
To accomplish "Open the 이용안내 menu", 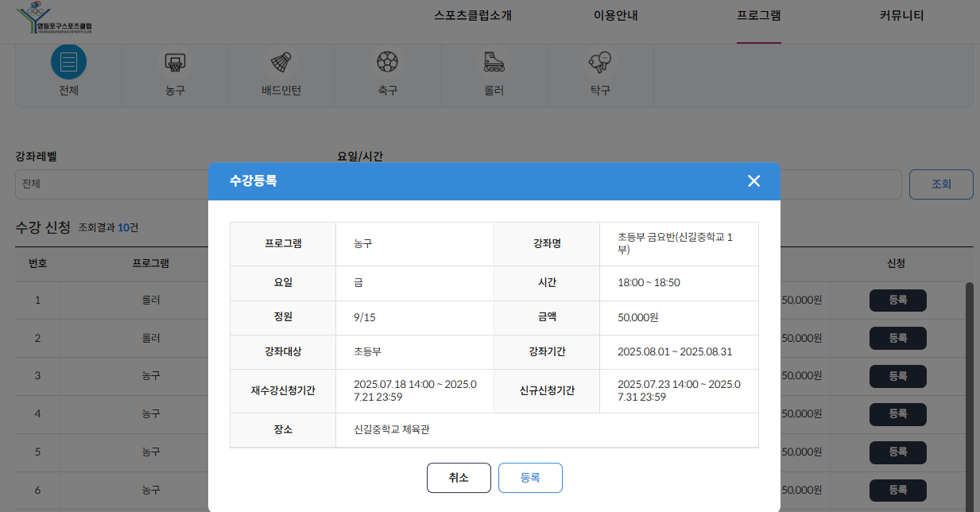I will coord(615,16).
